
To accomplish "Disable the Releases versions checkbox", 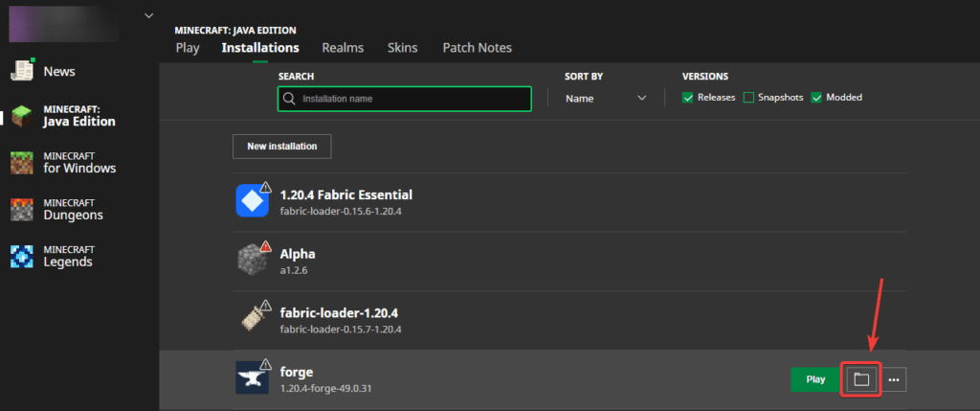I will coord(688,98).
